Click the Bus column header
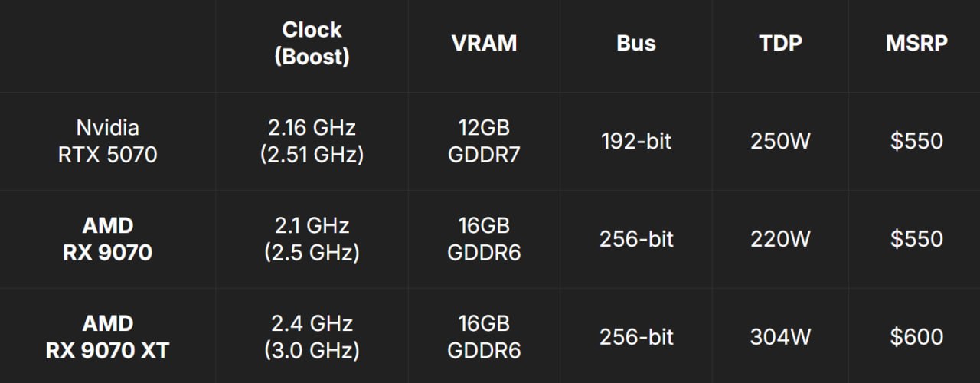The width and height of the screenshot is (980, 383). [636, 44]
